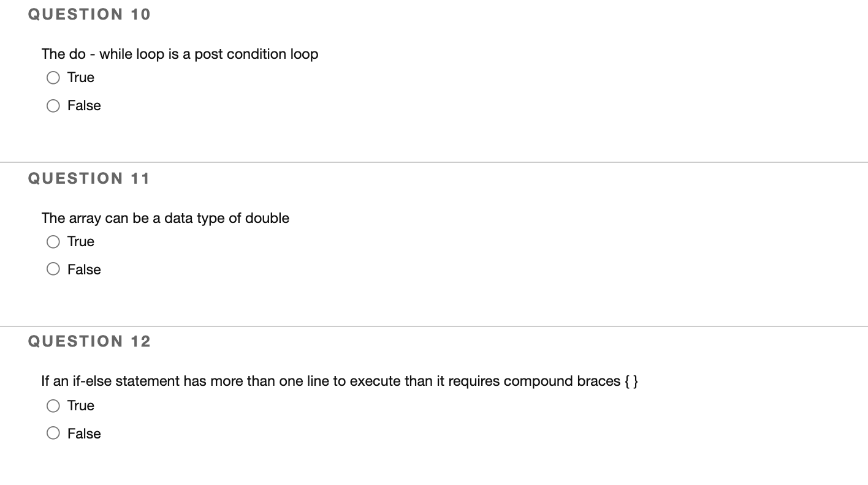Click the 'True' label under Question 12

(80, 405)
